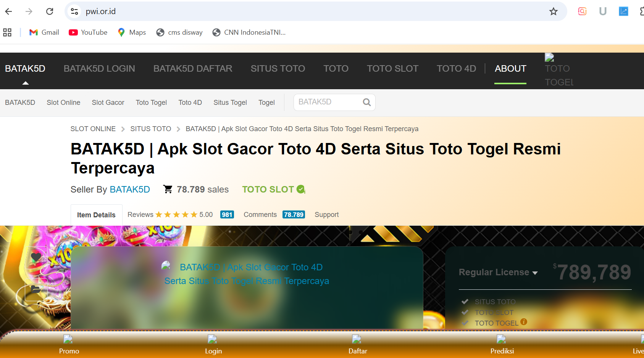Open the Daftar icon in bottom bar
The height and width of the screenshot is (358, 644).
click(x=357, y=339)
